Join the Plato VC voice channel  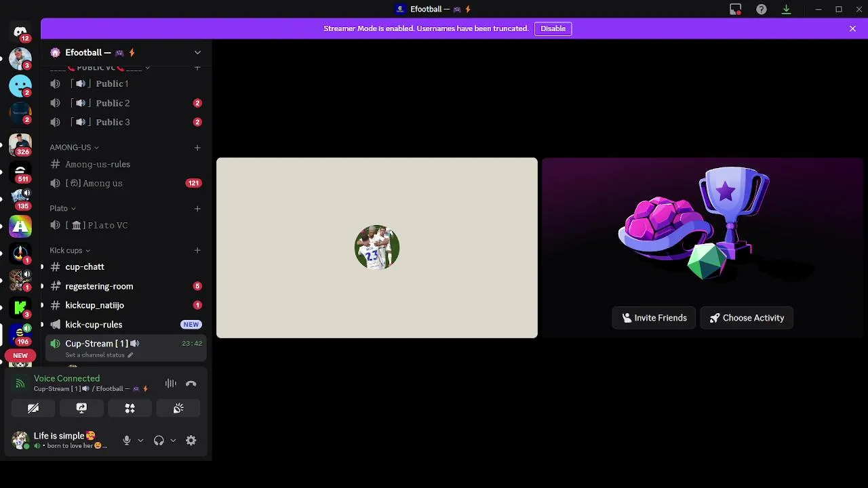click(126, 225)
